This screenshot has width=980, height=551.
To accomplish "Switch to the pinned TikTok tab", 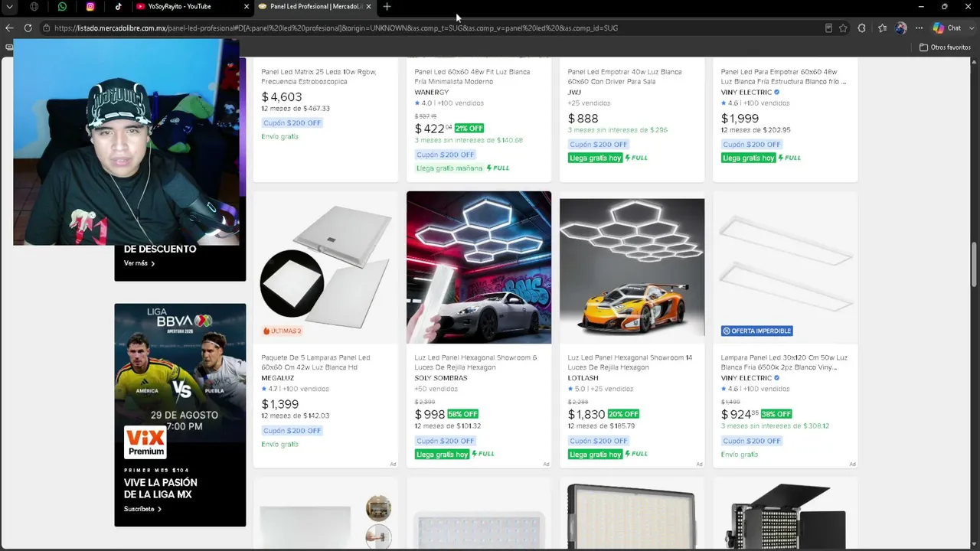I will 118,7.
